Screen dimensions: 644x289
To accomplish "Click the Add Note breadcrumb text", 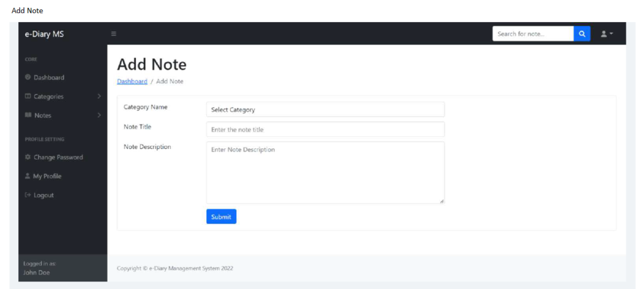I will pyautogui.click(x=170, y=81).
